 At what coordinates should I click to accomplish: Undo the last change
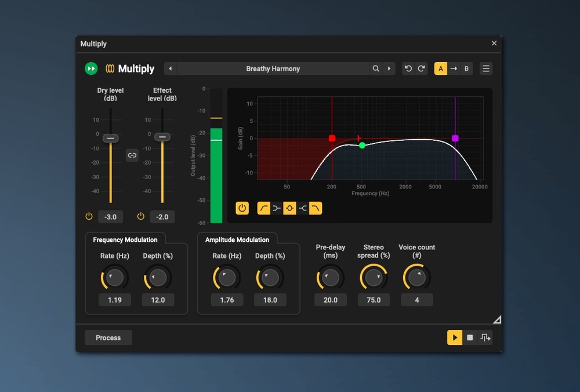408,68
